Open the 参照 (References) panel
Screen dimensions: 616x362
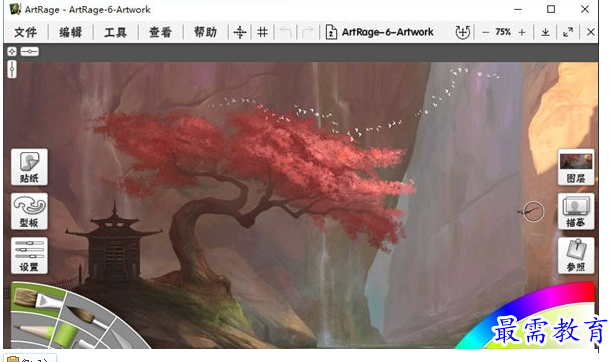[x=576, y=255]
